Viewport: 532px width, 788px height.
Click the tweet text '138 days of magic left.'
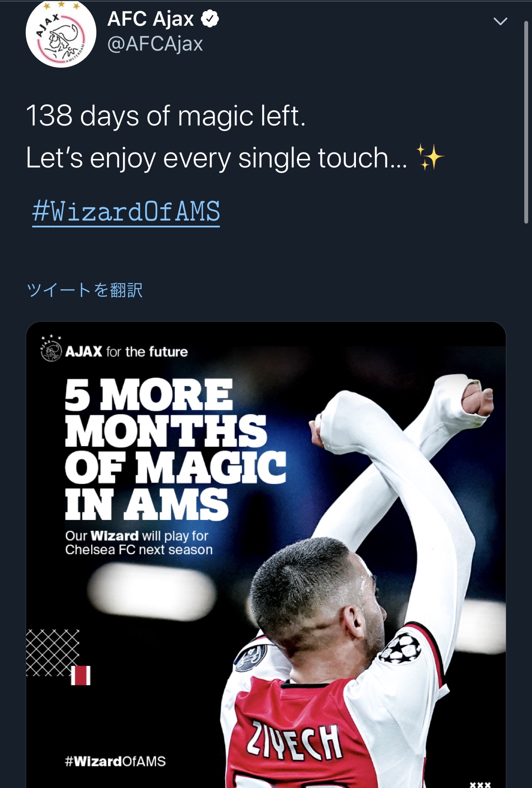point(166,116)
